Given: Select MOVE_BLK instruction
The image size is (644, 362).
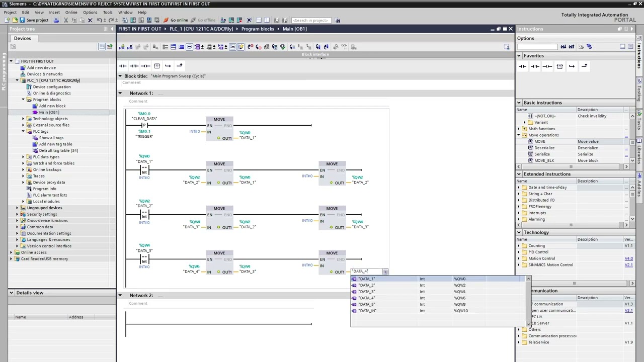Looking at the screenshot, I should [x=544, y=161].
